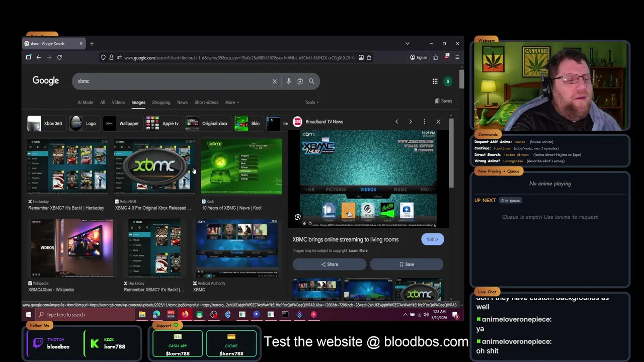Select the Images tab

point(138,102)
